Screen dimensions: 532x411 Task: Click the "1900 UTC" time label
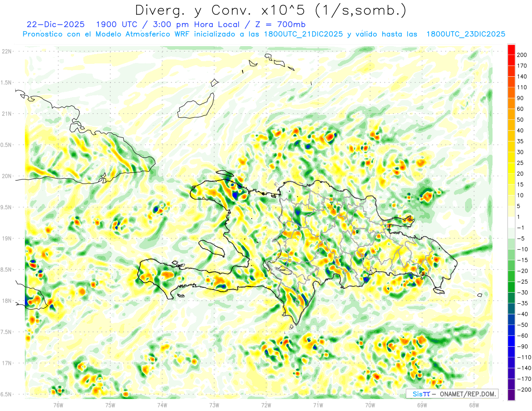(x=117, y=24)
